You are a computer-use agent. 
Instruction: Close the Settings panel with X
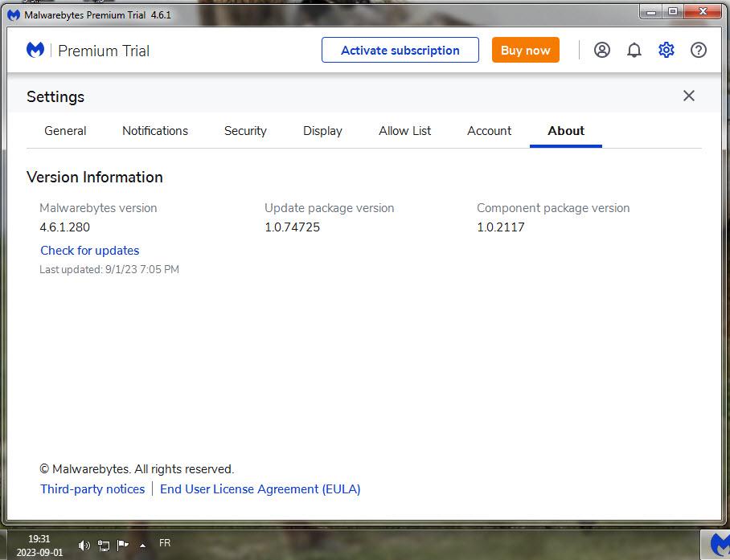pyautogui.click(x=688, y=96)
